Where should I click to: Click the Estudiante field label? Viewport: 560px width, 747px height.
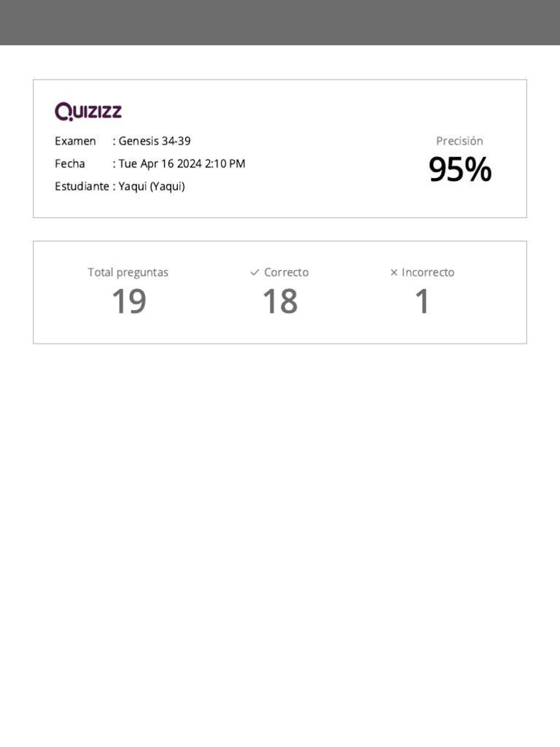click(82, 186)
